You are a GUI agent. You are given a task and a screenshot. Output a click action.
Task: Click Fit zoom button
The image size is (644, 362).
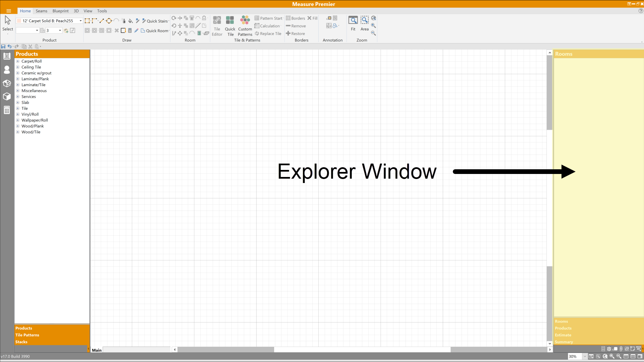click(x=353, y=23)
